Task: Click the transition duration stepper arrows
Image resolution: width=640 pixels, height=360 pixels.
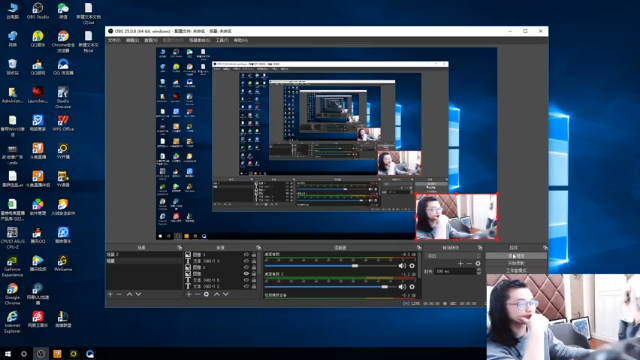Action: tap(479, 271)
